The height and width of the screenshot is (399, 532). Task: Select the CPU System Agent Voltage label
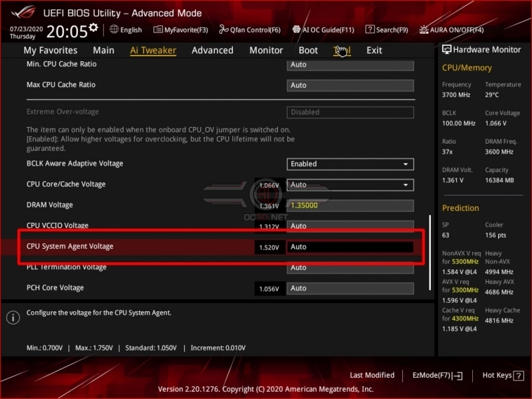tap(70, 246)
